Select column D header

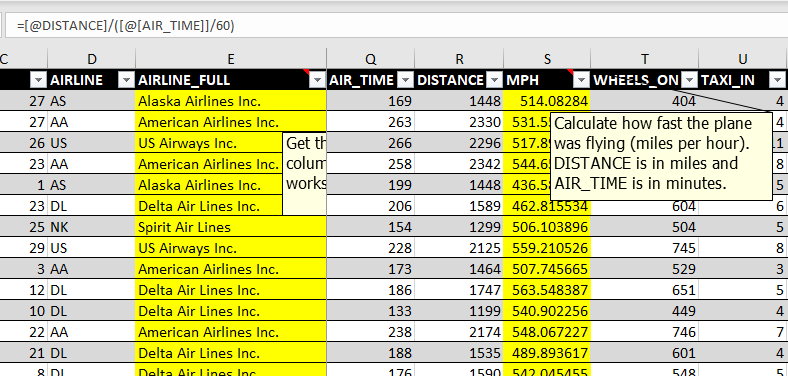[x=91, y=59]
